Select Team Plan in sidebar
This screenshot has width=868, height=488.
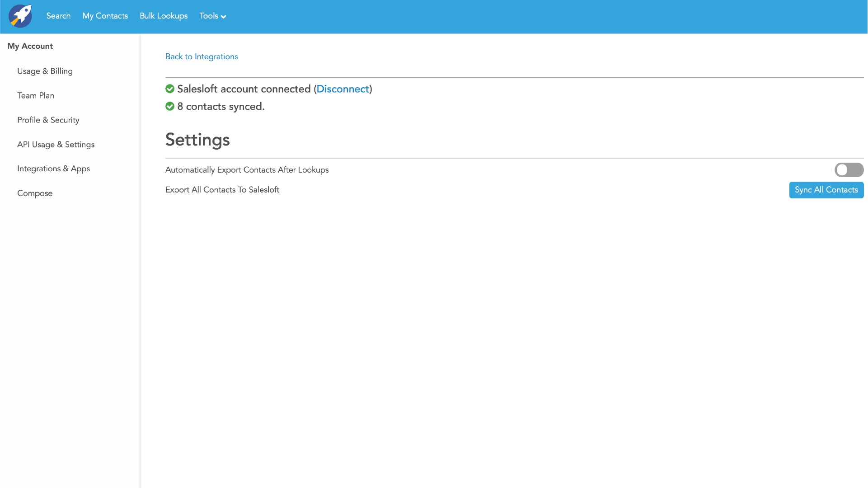coord(36,96)
